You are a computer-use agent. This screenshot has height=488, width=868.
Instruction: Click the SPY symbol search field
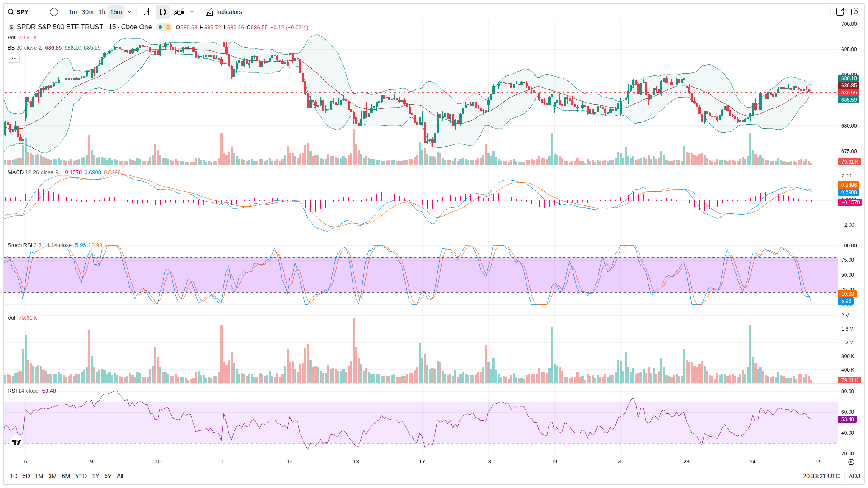tap(23, 12)
